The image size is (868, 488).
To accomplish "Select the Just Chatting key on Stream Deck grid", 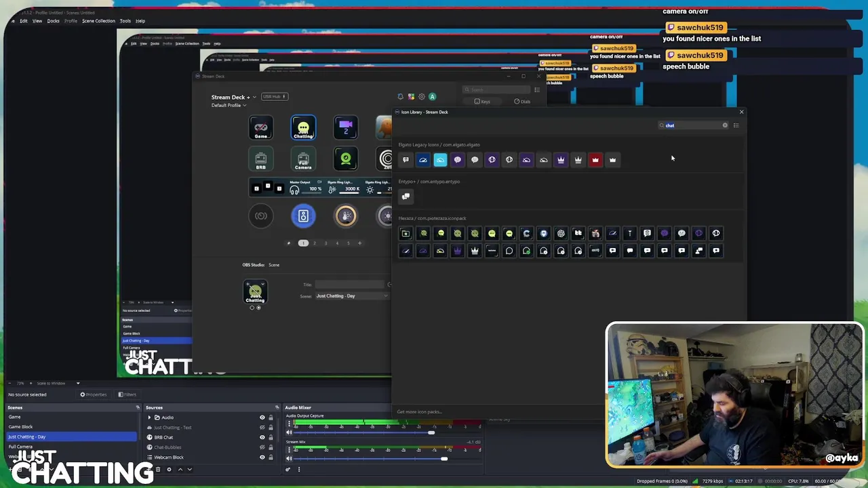I will pyautogui.click(x=303, y=127).
